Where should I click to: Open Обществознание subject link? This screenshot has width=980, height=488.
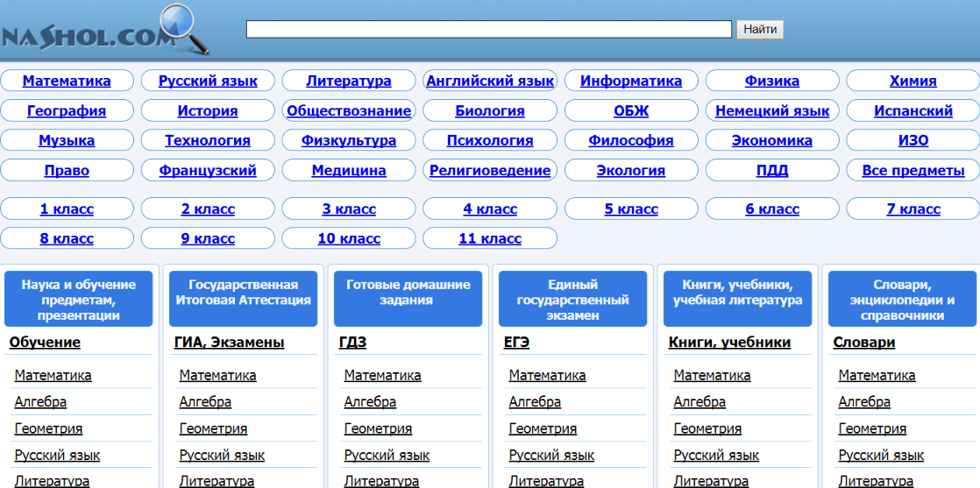(x=349, y=110)
